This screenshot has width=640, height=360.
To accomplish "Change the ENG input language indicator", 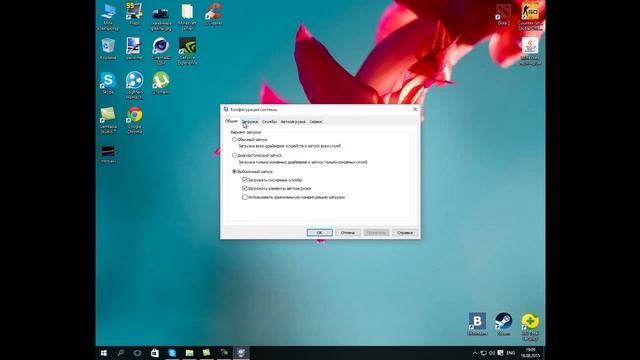I will [511, 353].
